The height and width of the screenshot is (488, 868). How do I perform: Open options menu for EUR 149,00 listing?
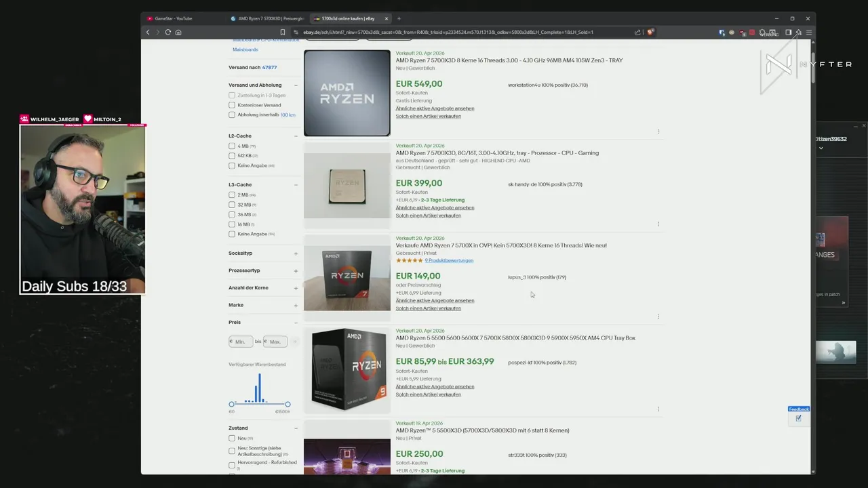[658, 317]
